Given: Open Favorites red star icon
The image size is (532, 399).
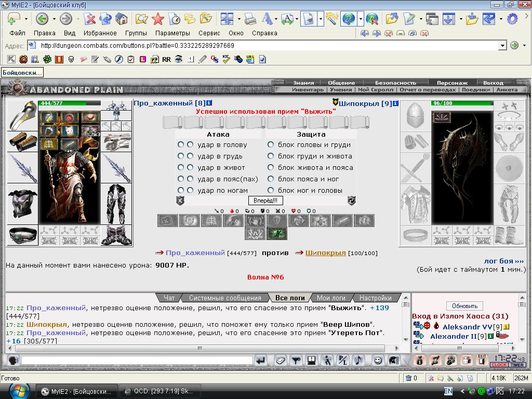Looking at the screenshot, I should tap(158, 19).
